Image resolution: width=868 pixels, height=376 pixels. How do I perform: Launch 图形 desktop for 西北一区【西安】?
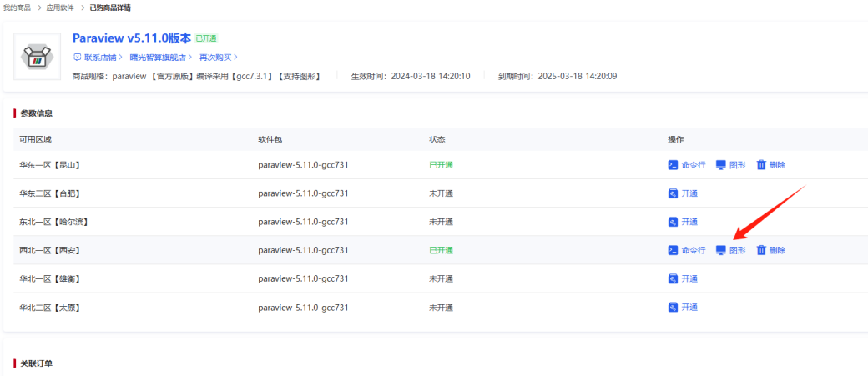731,250
